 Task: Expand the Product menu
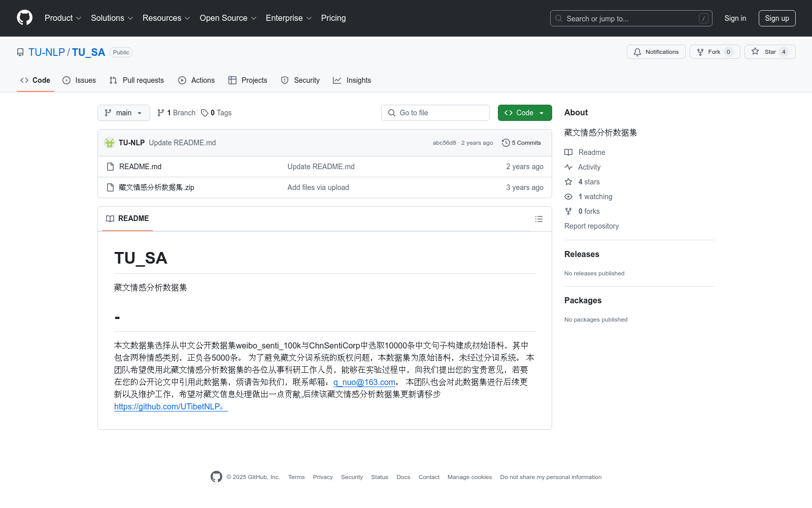(x=63, y=18)
